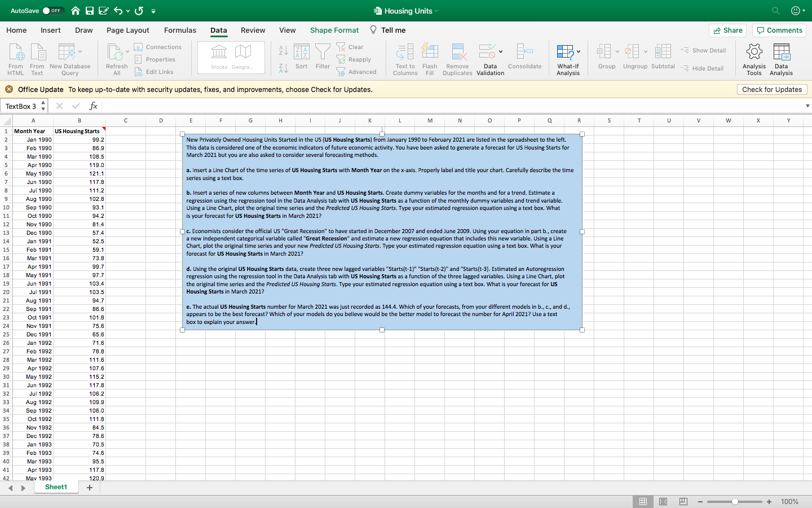Viewport: 812px width, 508px height.
Task: Open the Undo history dropdown
Action: pyautogui.click(x=128, y=11)
